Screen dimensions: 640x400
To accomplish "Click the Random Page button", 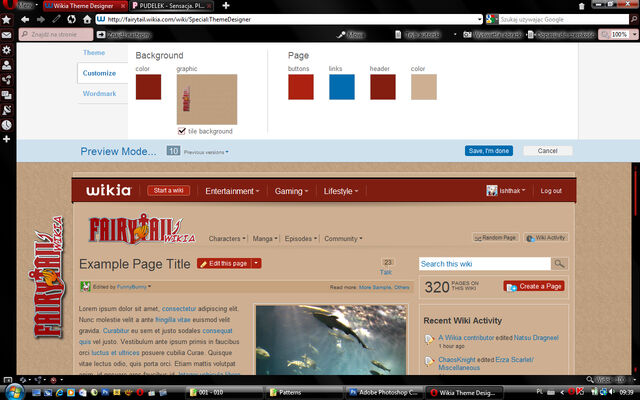I will [496, 238].
